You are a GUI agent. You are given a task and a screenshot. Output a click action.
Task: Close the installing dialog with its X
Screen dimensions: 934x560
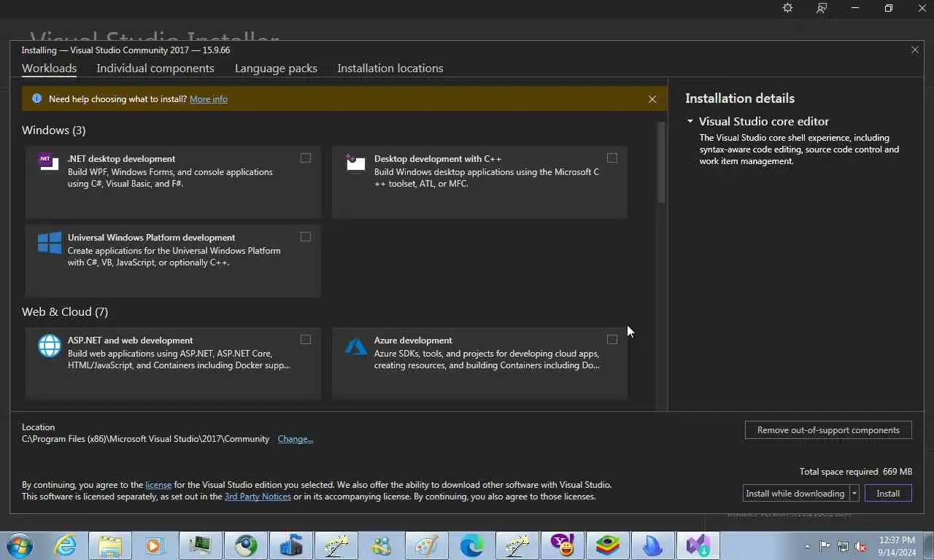[x=915, y=50]
